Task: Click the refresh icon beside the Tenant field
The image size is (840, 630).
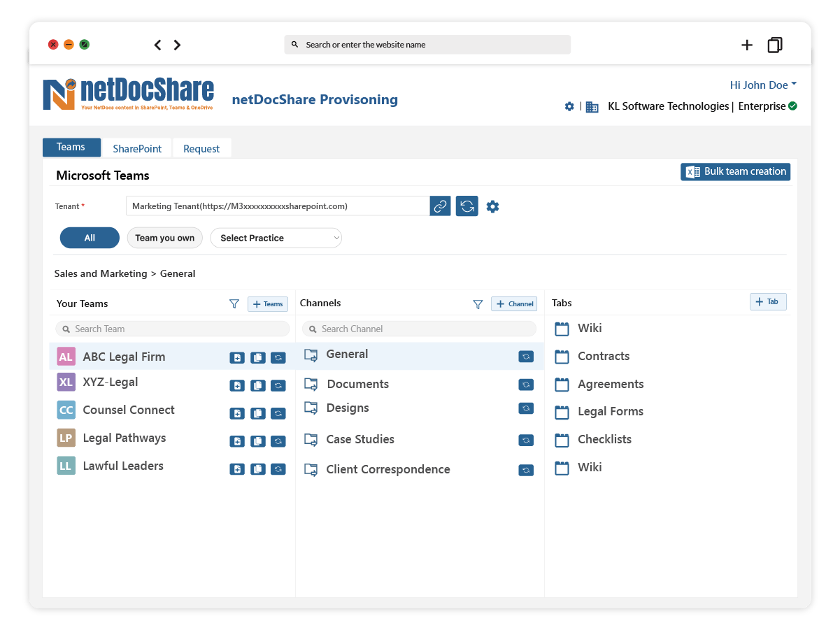Action: click(x=467, y=206)
